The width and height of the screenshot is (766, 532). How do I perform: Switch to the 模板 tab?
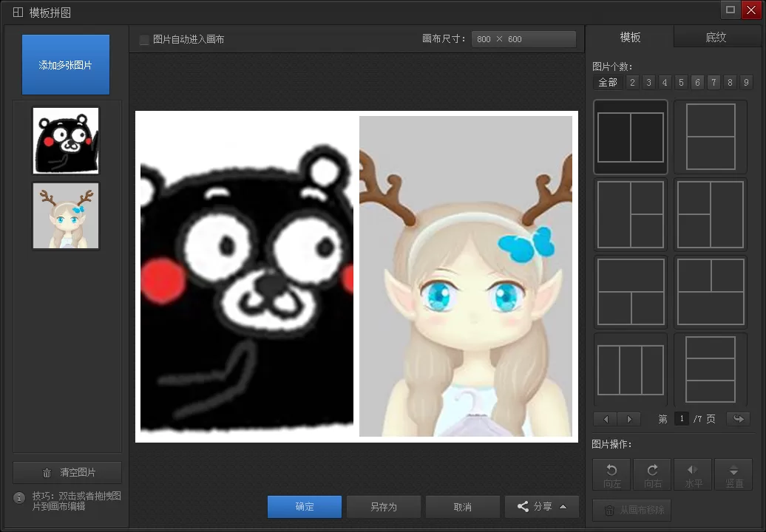click(x=630, y=37)
